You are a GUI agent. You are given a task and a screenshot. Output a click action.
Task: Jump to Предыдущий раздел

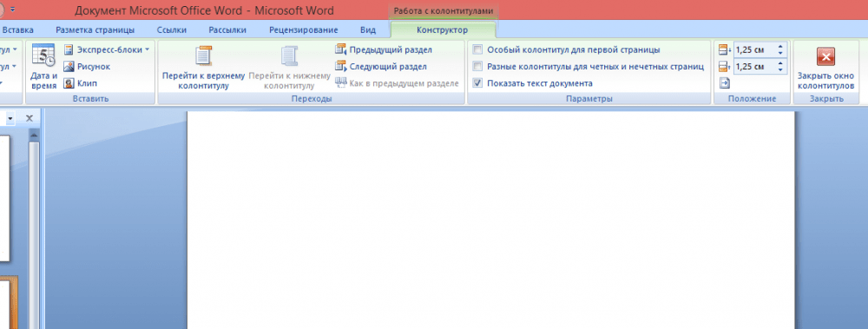tap(384, 49)
